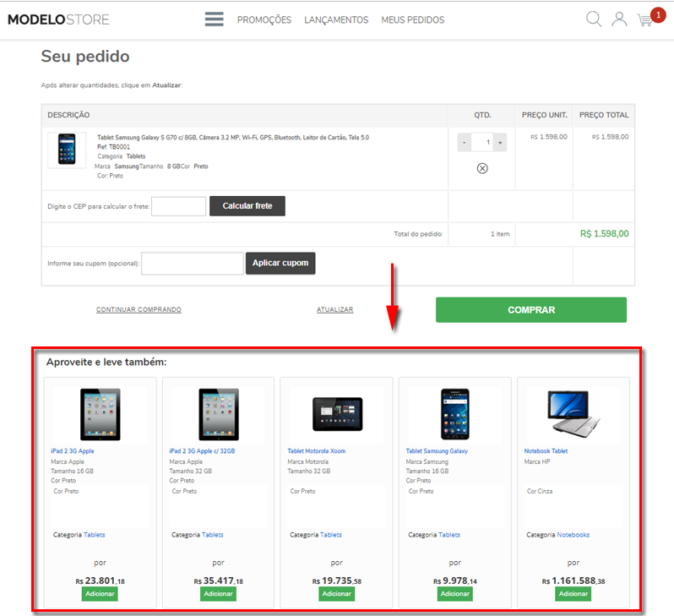674x616 pixels.
Task: Click the price R$ 1.161.588,38
Action: pyautogui.click(x=573, y=581)
